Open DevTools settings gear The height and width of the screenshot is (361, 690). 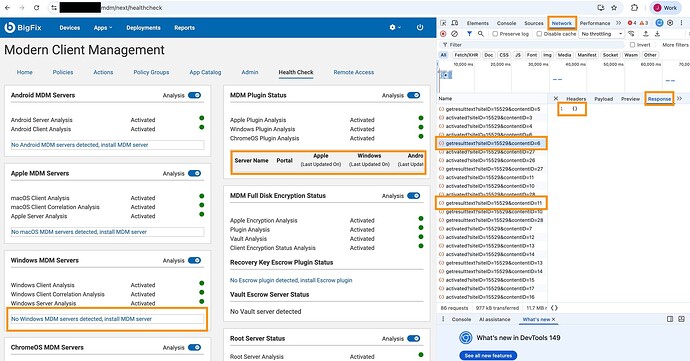coord(670,23)
